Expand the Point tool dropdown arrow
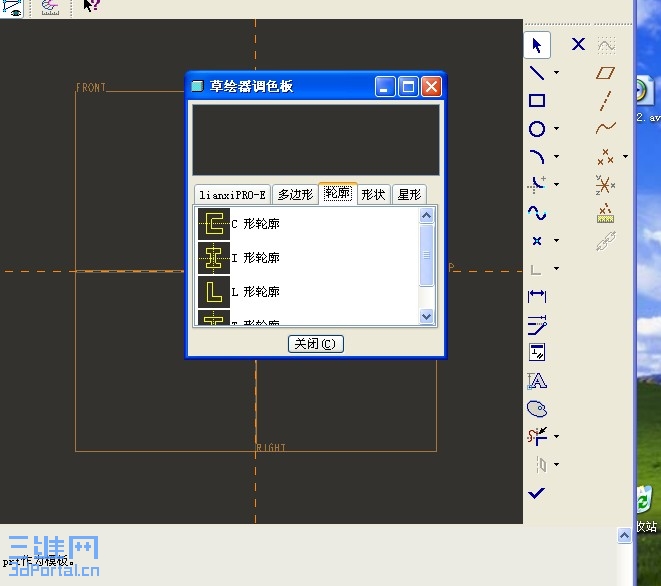The image size is (661, 586). (556, 240)
